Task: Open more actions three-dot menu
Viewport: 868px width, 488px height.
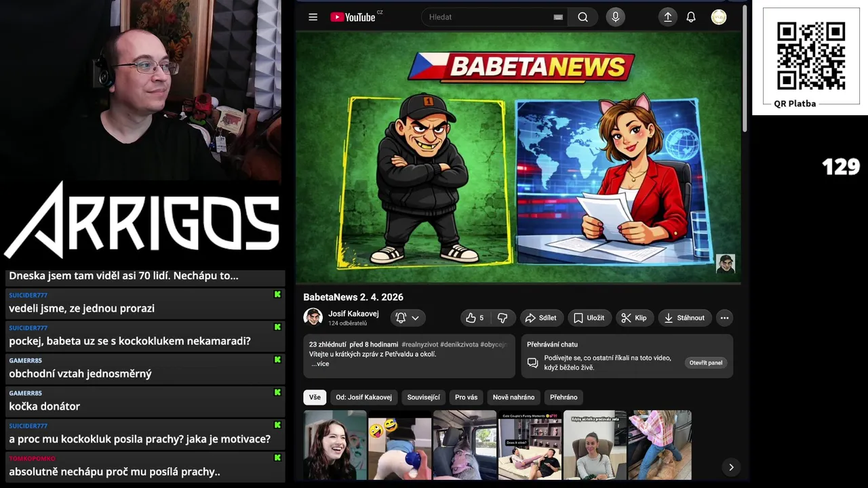Action: (x=724, y=318)
